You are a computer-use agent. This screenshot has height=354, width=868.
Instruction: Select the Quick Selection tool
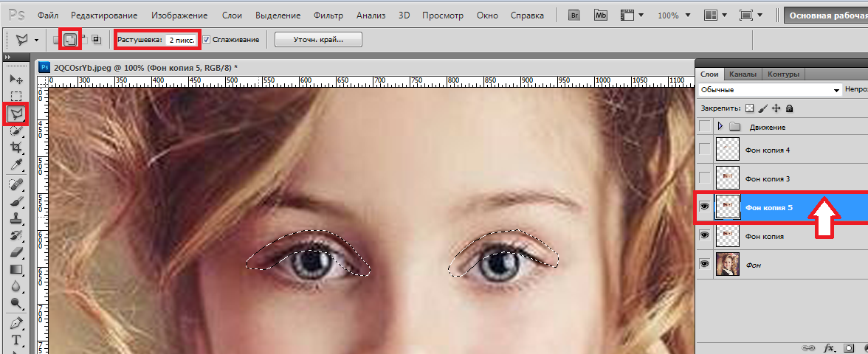point(16,131)
